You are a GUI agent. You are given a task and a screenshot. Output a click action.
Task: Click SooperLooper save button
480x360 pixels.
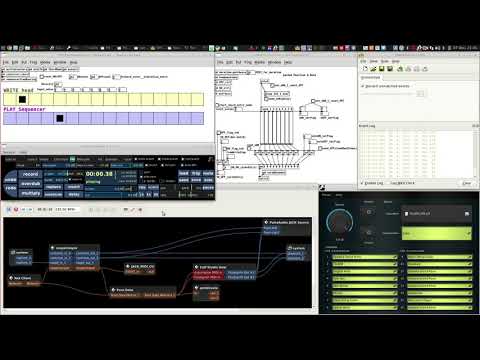(x=183, y=180)
